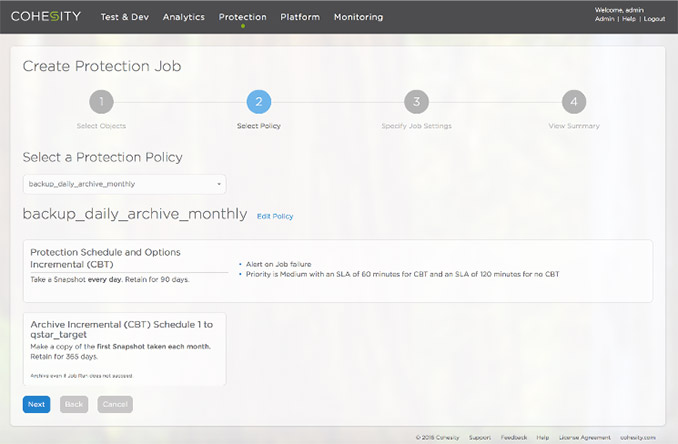
Task: Open the Test & Dev menu
Action: (x=124, y=17)
